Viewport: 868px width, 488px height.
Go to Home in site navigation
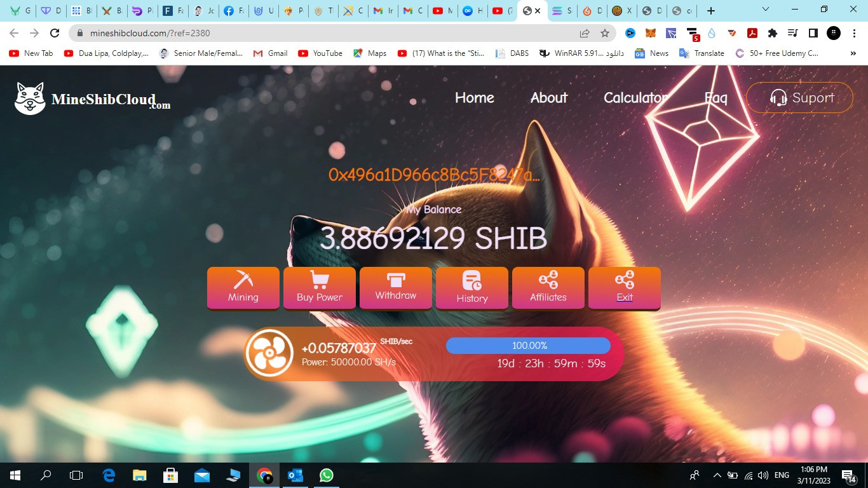coord(475,98)
